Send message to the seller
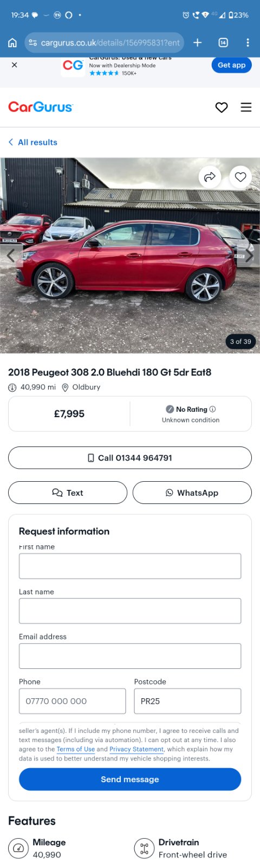Image resolution: width=260 pixels, height=868 pixels. (x=130, y=779)
